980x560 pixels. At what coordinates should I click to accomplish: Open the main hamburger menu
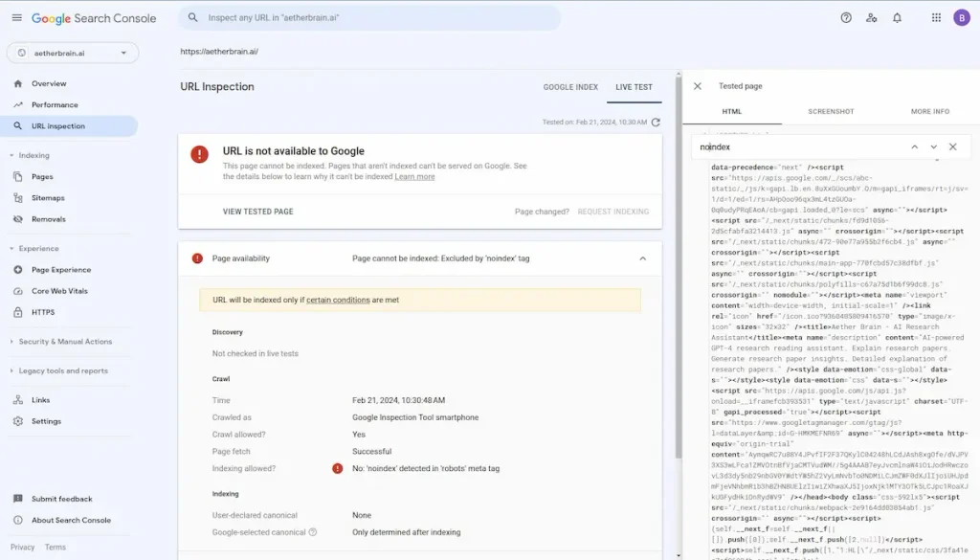click(x=17, y=17)
